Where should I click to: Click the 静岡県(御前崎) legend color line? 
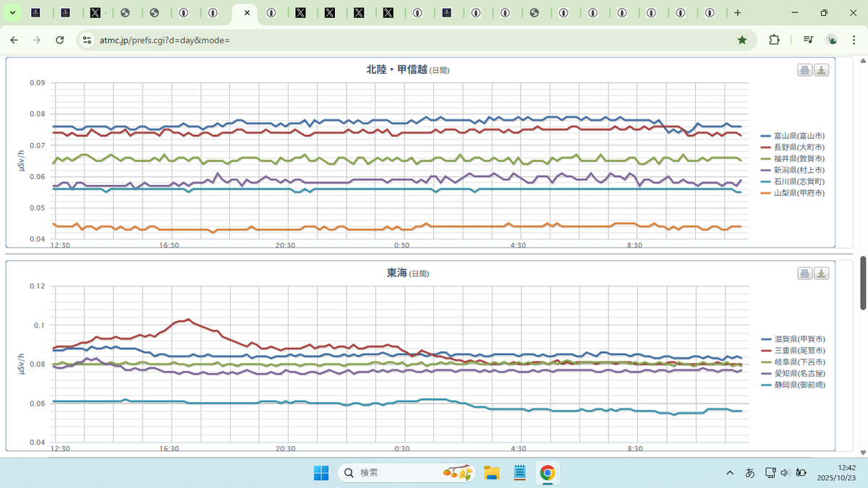[766, 385]
